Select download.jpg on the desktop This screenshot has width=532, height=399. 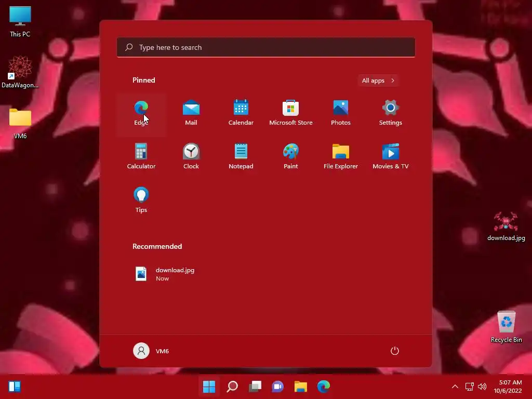506,227
